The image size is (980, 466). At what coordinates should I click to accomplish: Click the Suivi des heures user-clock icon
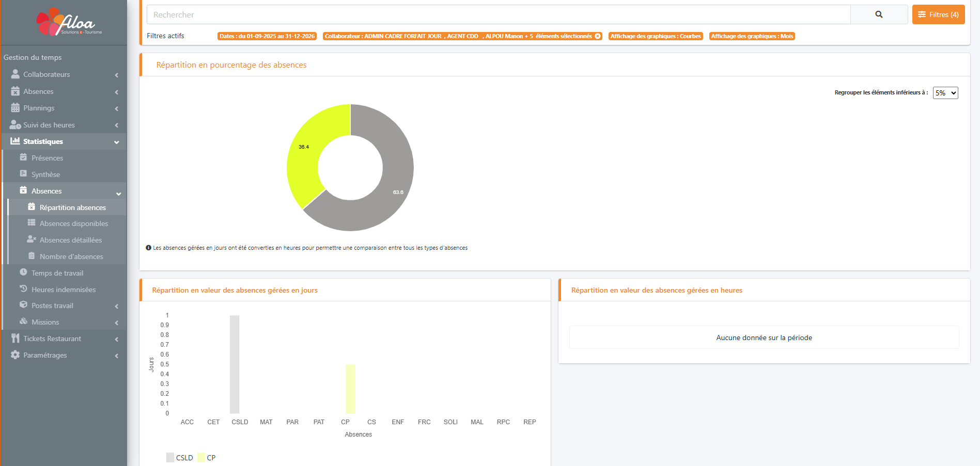pos(15,125)
